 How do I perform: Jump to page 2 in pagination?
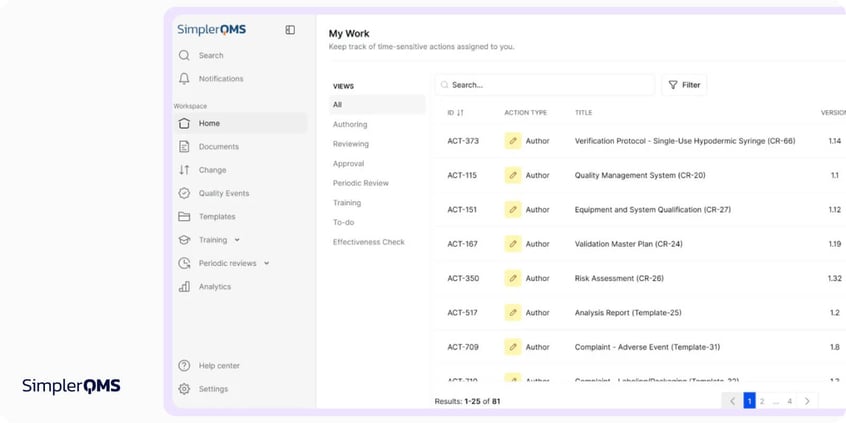click(762, 401)
